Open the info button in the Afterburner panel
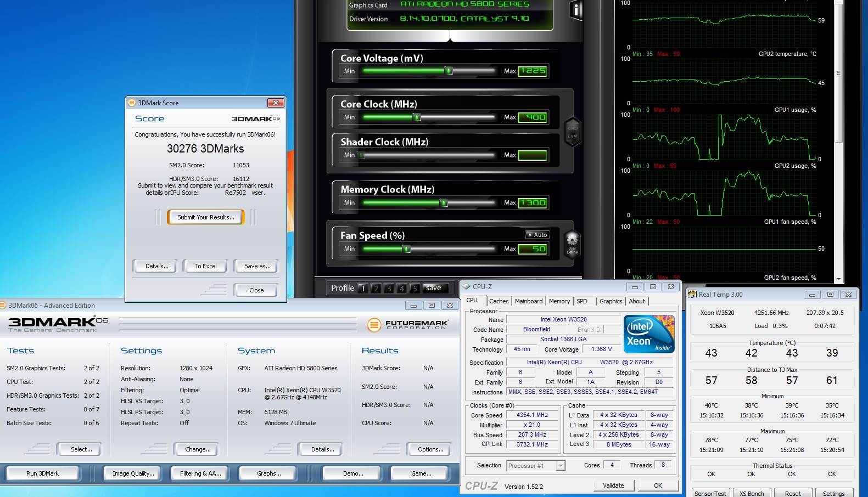The height and width of the screenshot is (497, 868). [x=576, y=10]
